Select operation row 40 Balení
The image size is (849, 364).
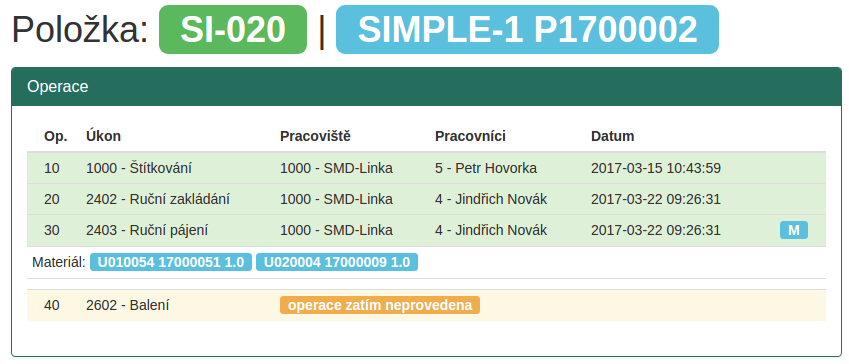click(427, 306)
